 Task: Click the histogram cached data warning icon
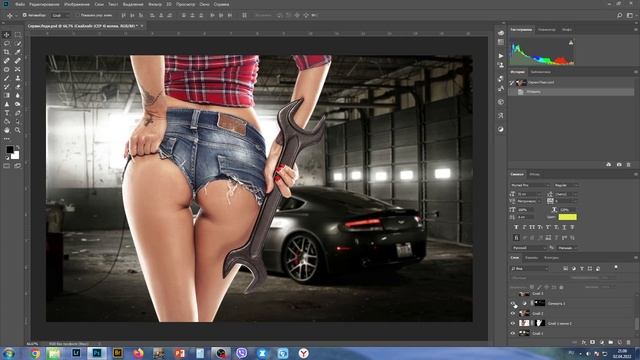click(x=571, y=42)
